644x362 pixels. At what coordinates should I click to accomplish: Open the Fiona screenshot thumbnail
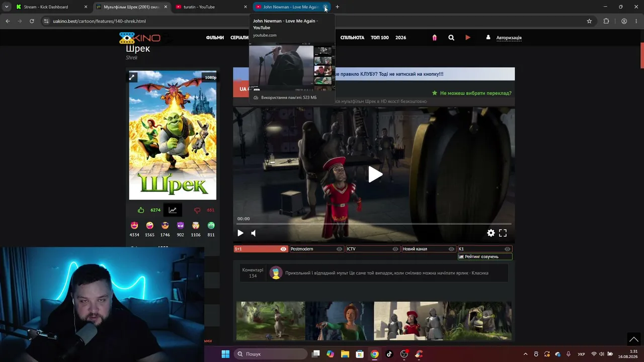[x=340, y=321]
